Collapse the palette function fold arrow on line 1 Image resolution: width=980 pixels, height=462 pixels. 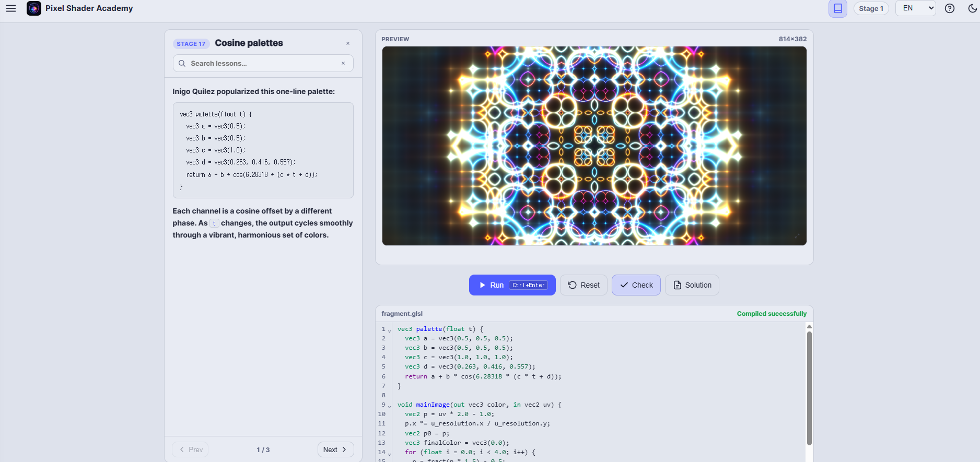pos(390,331)
